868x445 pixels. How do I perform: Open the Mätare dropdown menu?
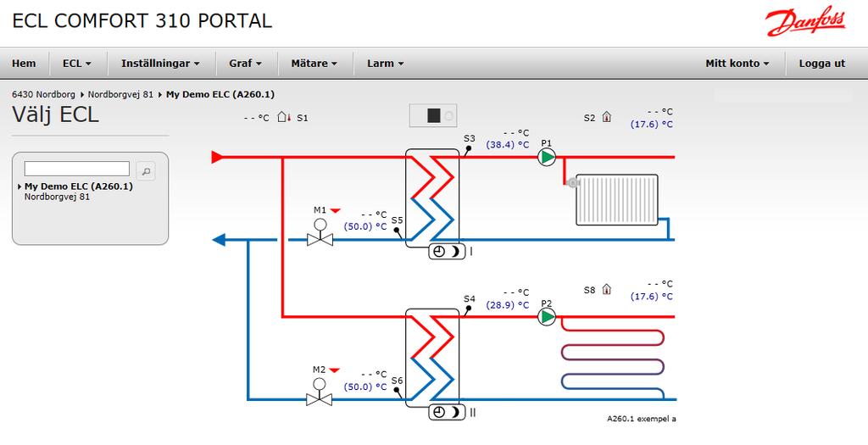[x=314, y=64]
